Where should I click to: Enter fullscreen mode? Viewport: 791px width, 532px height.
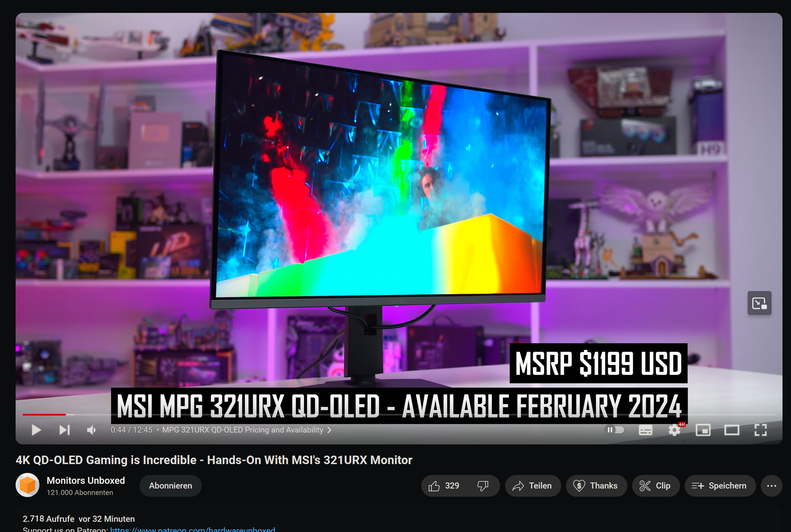coord(760,430)
